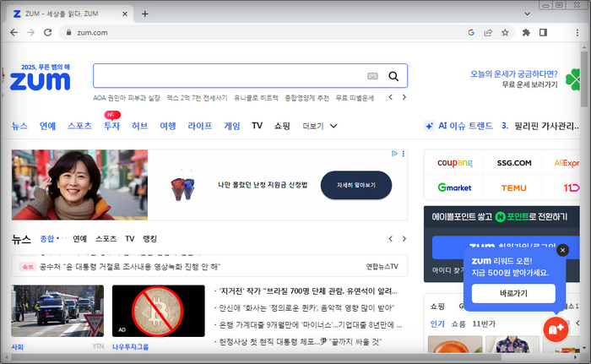The height and width of the screenshot is (364, 591).
Task: Open the trending issue 필리핀 가사관리
Action: 546,126
